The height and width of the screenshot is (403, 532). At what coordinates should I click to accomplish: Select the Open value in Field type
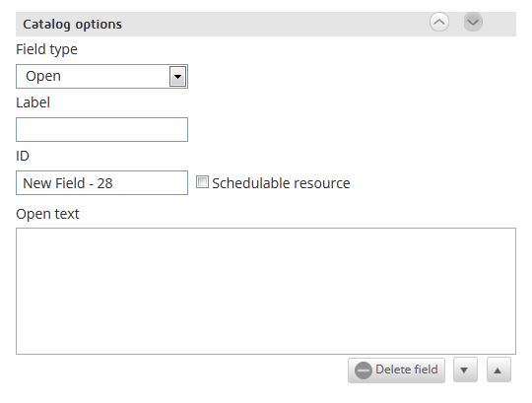43,76
